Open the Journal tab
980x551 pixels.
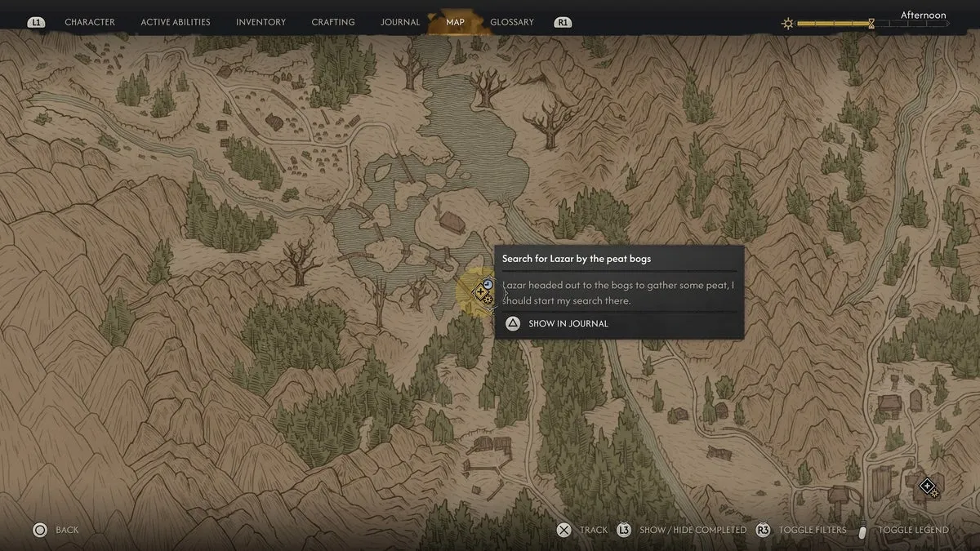click(400, 22)
